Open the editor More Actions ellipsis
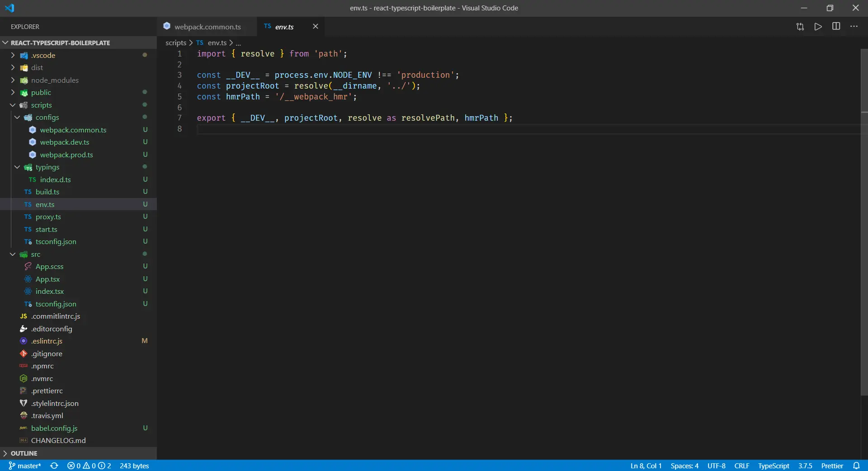 tap(854, 26)
